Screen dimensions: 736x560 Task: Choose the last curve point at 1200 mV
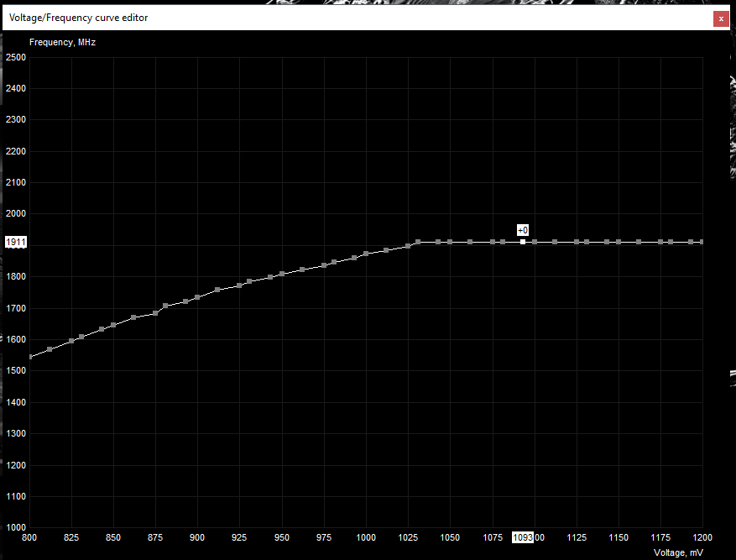click(x=702, y=242)
